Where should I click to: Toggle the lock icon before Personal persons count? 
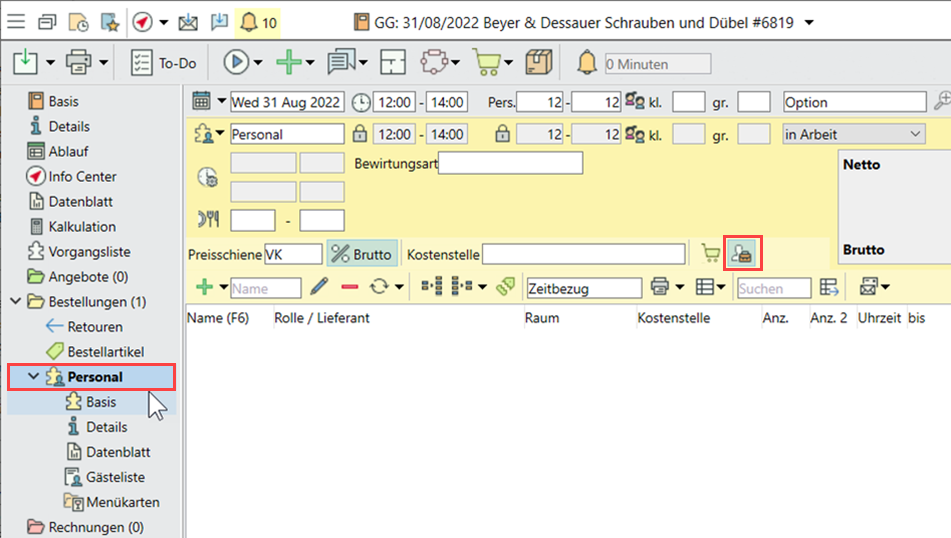[503, 134]
